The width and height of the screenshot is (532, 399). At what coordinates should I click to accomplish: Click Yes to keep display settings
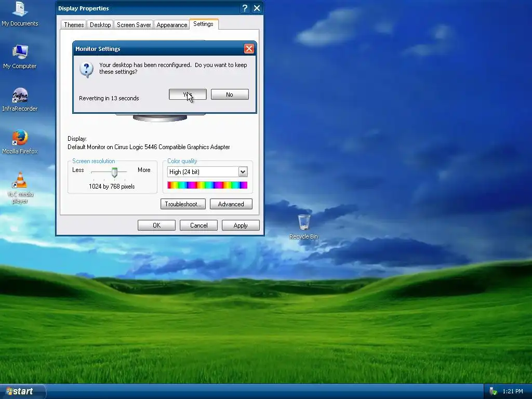188,95
